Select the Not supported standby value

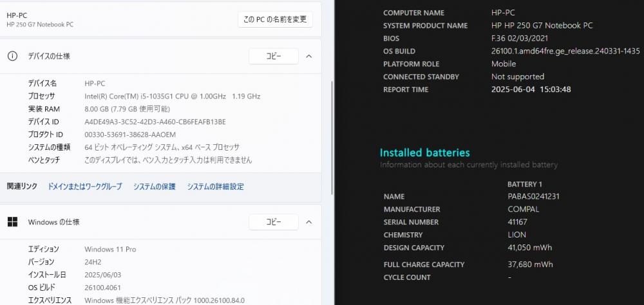[518, 77]
